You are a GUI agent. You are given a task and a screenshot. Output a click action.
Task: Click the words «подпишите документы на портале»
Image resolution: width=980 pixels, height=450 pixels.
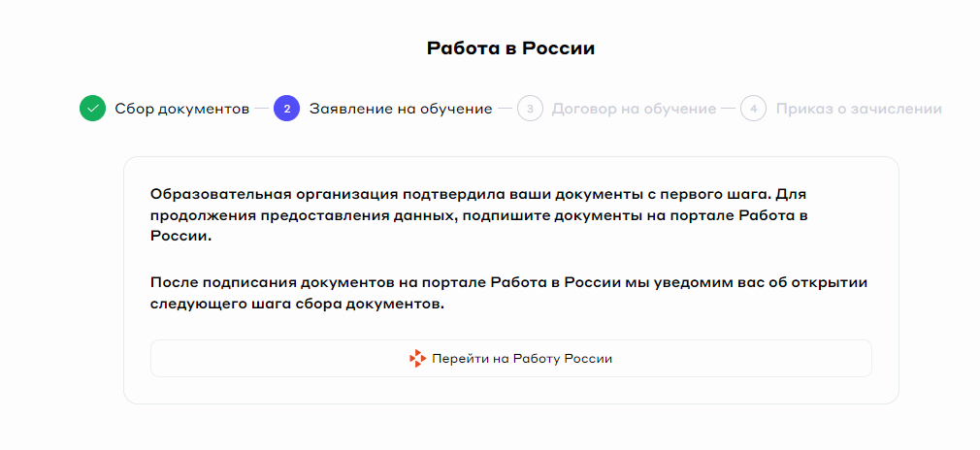(579, 214)
